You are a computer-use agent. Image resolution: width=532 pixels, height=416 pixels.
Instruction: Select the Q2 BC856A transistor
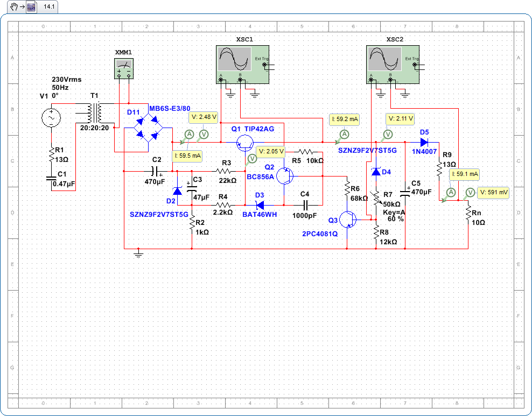point(285,175)
